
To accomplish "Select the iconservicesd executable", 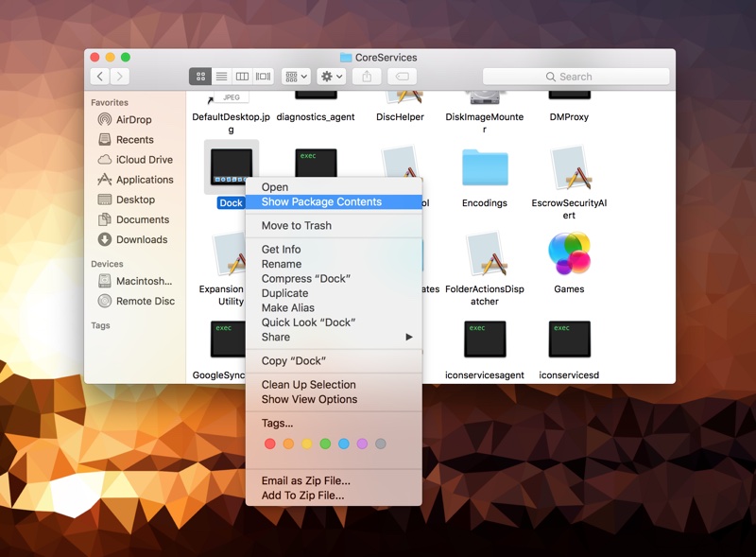I will (570, 339).
